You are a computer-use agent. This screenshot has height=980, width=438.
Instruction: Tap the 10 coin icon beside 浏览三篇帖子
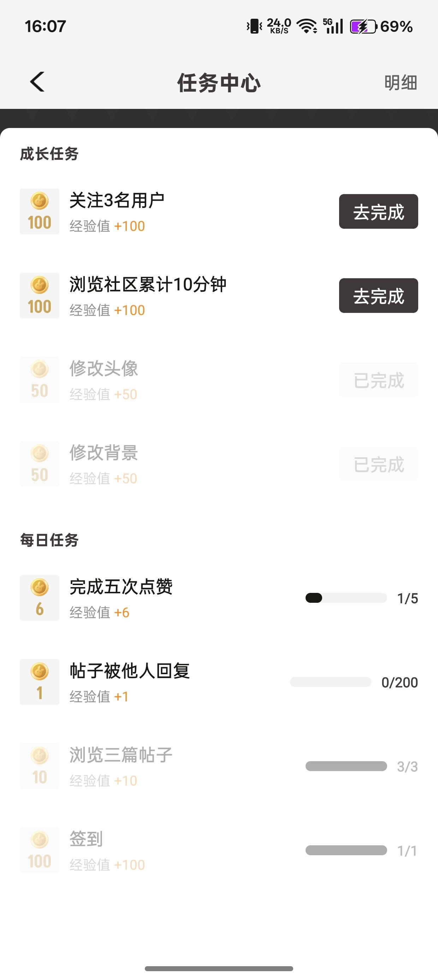(x=40, y=766)
